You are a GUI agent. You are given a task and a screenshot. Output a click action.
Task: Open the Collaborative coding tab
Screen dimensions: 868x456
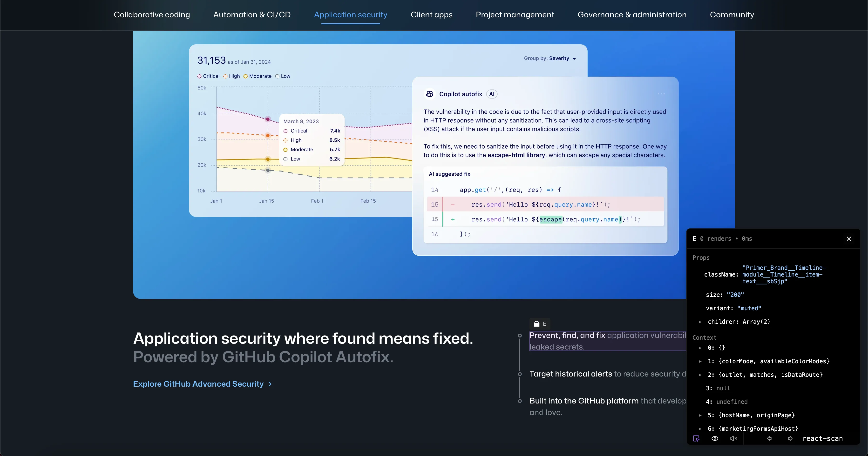pos(152,15)
